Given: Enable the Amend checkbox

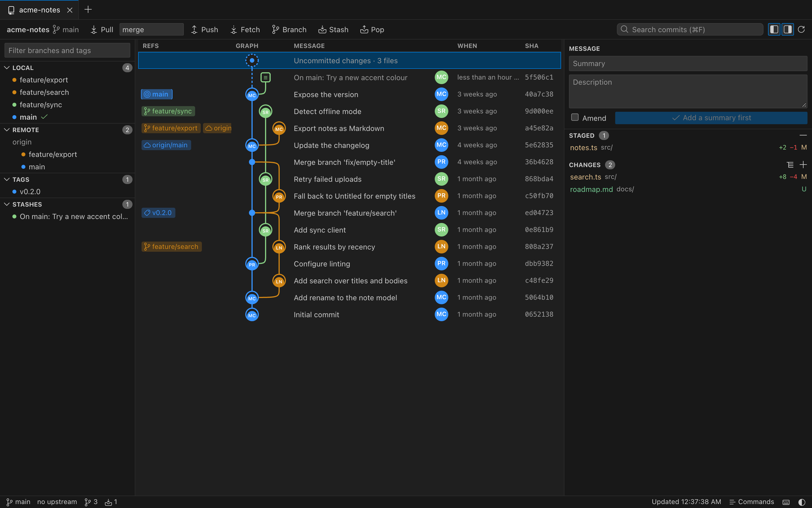Looking at the screenshot, I should 575,117.
